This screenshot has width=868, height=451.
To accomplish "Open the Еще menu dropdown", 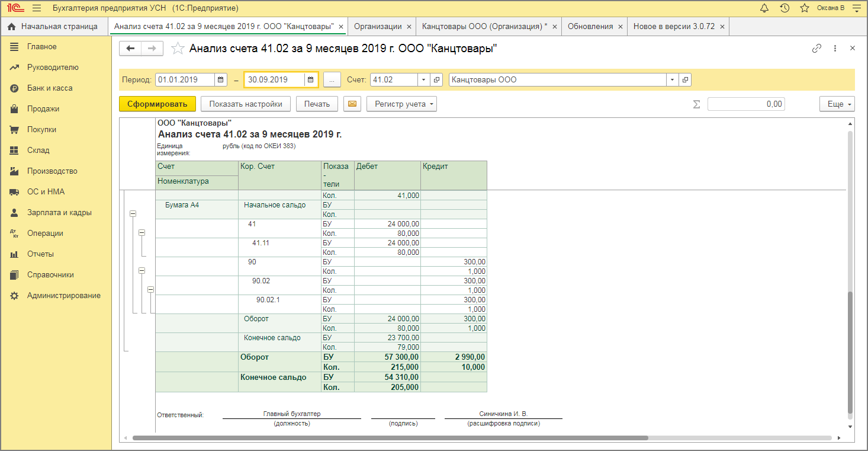I will pos(837,104).
